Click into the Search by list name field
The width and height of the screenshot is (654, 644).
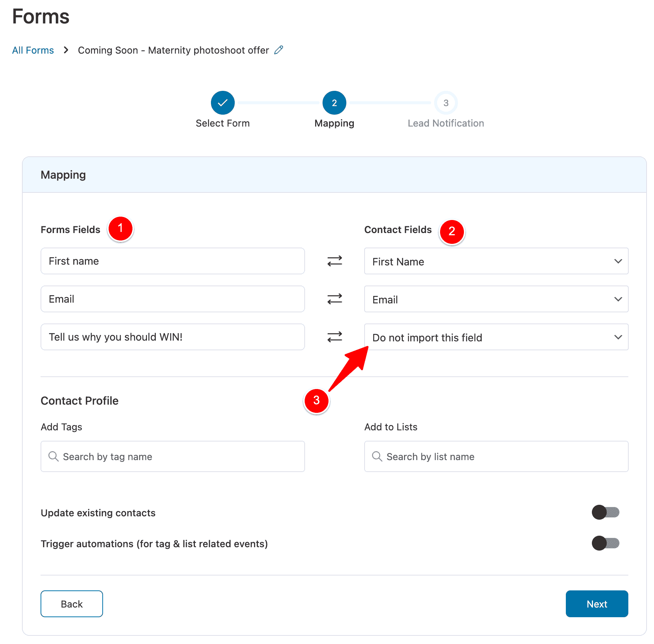(x=502, y=457)
